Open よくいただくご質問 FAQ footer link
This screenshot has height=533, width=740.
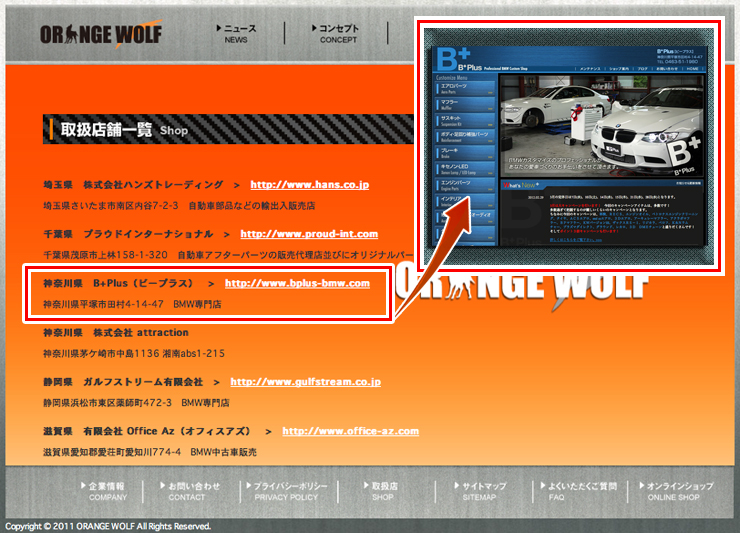click(x=579, y=491)
